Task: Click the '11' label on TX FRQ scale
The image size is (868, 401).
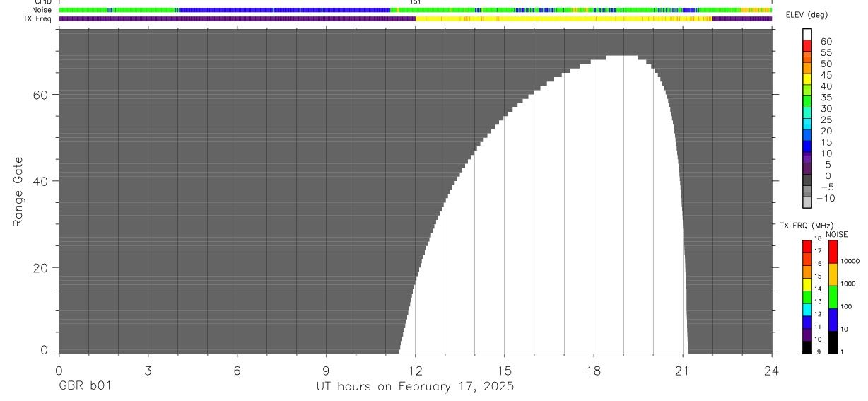Action: pos(818,327)
